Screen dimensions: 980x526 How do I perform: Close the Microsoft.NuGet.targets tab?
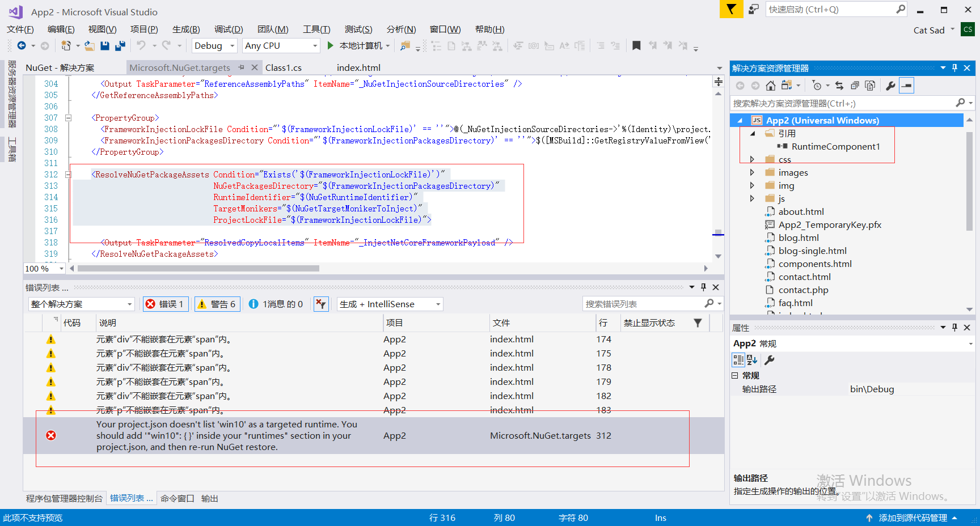(x=255, y=67)
